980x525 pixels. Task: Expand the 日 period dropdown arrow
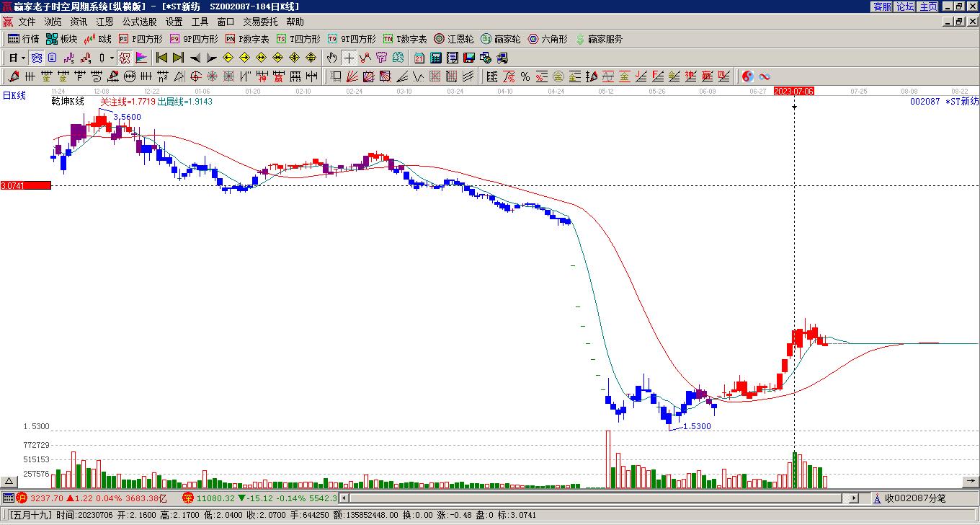(24, 58)
